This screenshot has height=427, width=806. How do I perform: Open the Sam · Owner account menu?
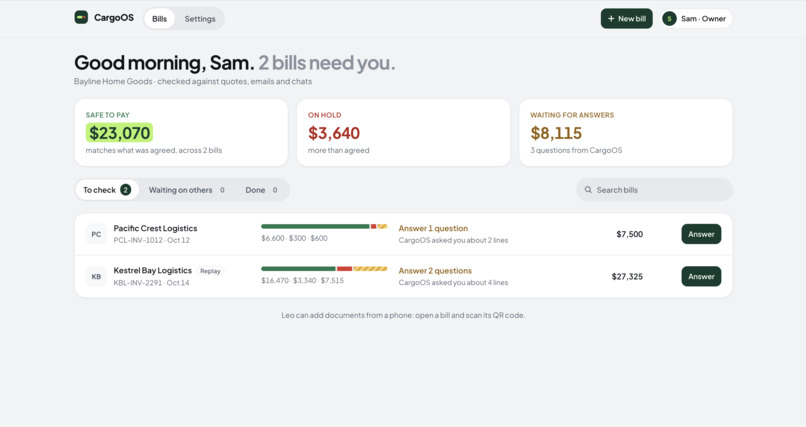pos(697,18)
